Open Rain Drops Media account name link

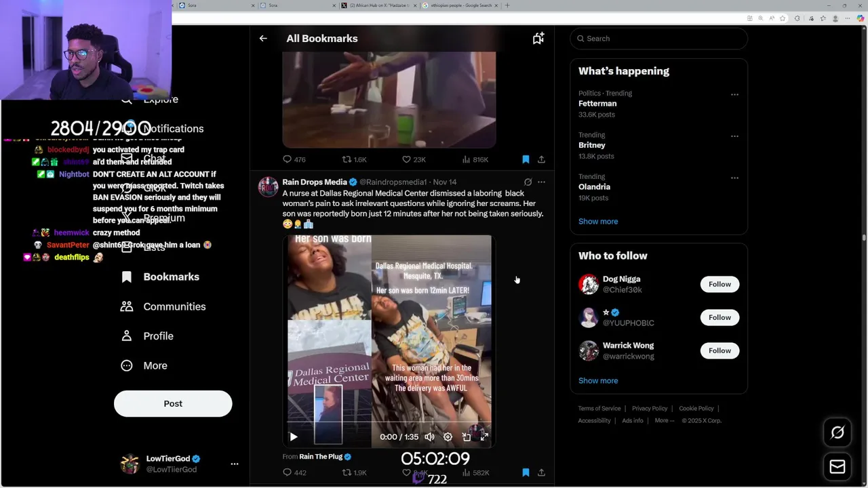315,182
